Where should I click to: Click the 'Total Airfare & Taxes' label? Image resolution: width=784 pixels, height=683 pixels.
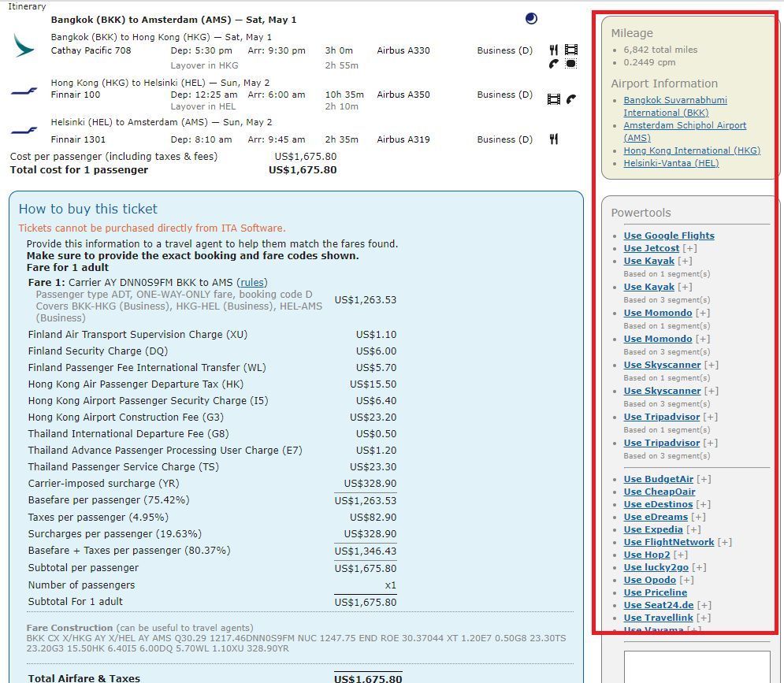[84, 678]
